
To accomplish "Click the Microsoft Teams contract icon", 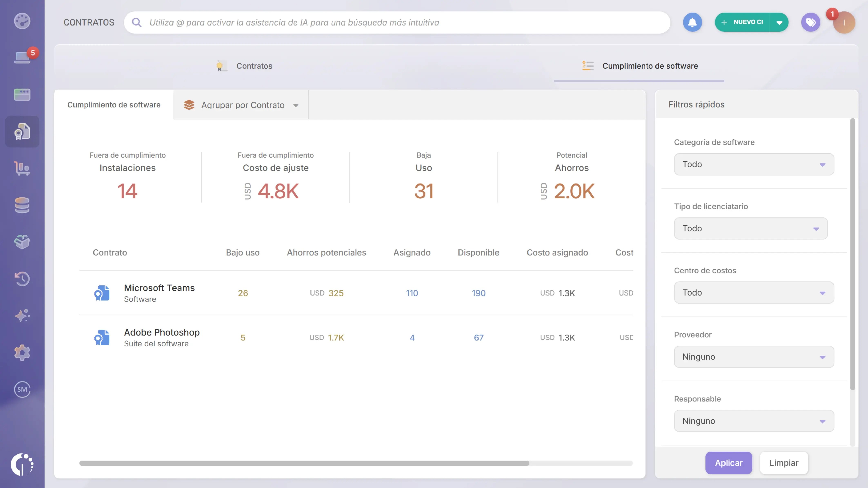I will coord(102,293).
